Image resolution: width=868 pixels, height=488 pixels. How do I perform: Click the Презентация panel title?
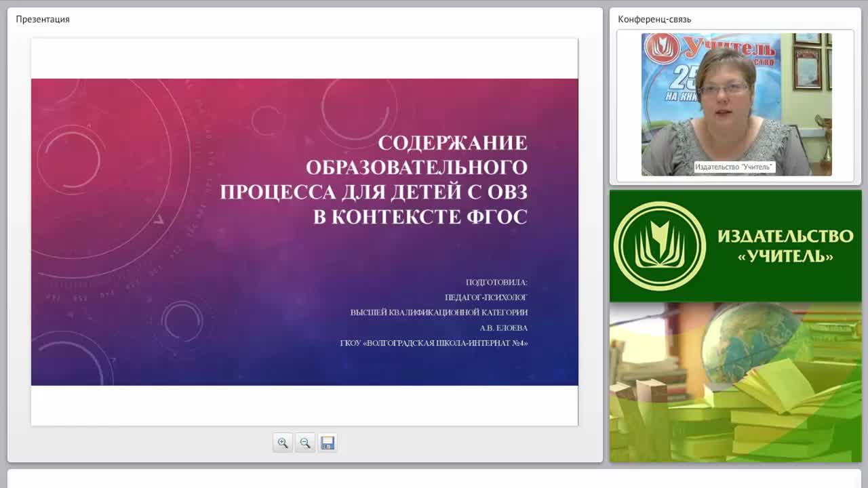click(x=43, y=19)
